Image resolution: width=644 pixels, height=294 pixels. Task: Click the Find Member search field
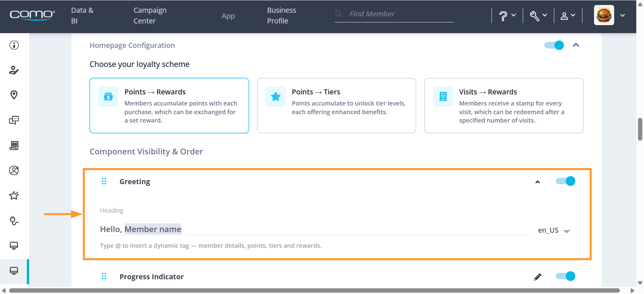[x=394, y=14]
